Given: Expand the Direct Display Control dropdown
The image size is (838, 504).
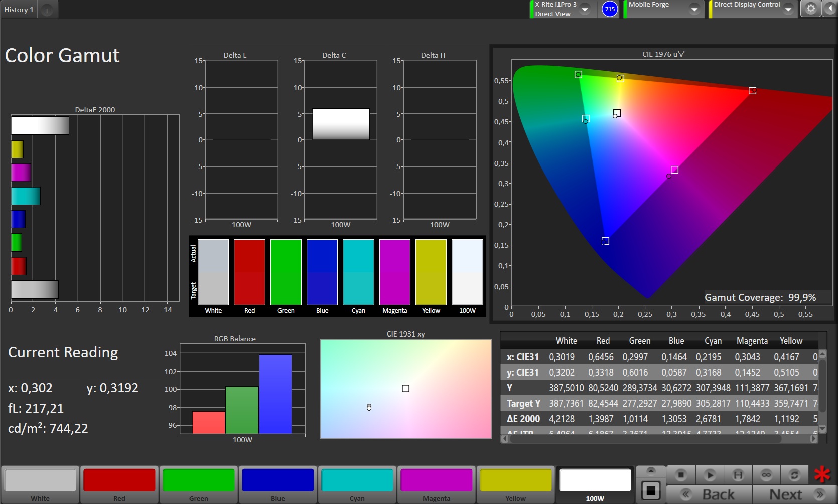Looking at the screenshot, I should pos(788,10).
